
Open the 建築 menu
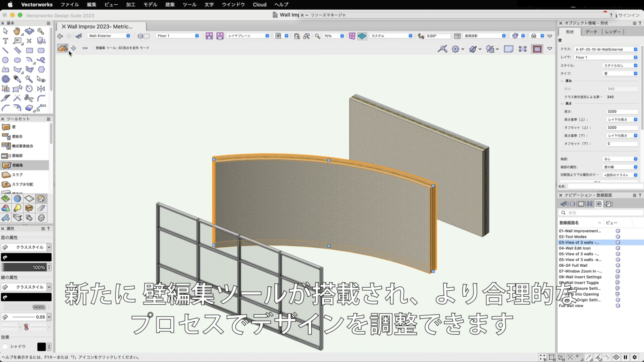170,5
